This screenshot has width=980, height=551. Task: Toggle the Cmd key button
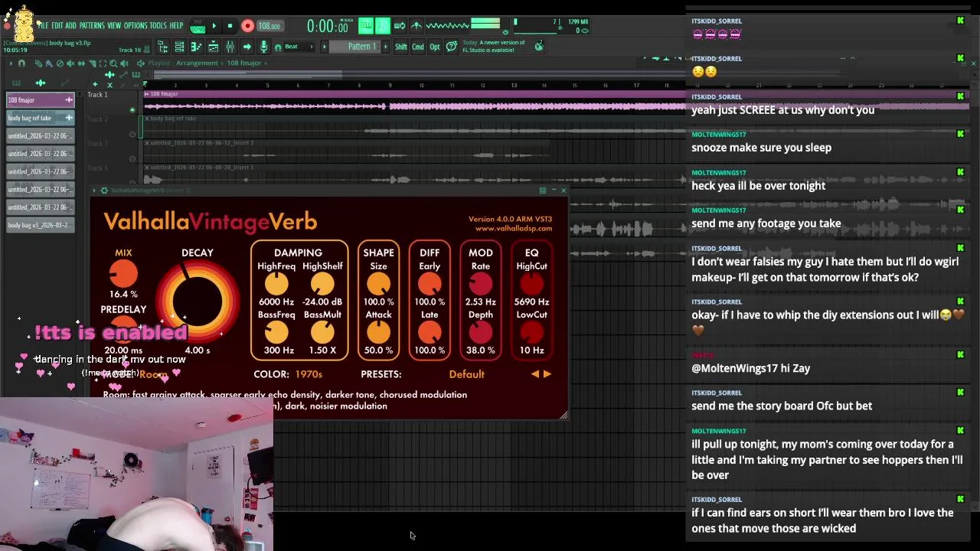(418, 47)
